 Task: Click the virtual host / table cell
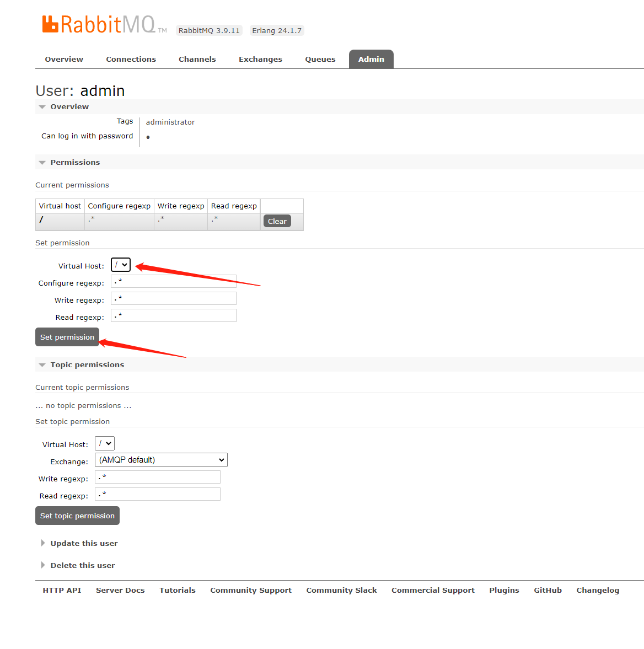tap(60, 222)
